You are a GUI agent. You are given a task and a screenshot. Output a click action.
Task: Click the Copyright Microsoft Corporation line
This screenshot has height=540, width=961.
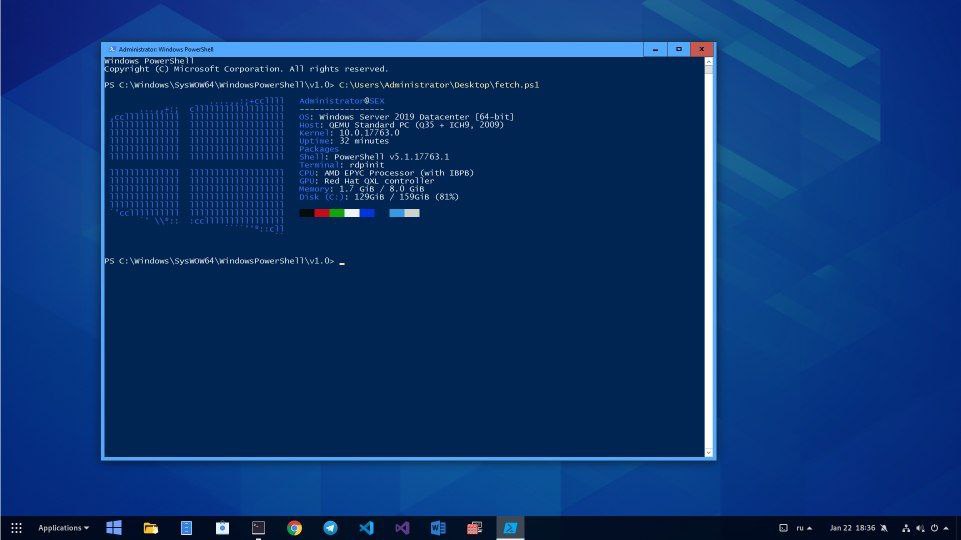[246, 69]
